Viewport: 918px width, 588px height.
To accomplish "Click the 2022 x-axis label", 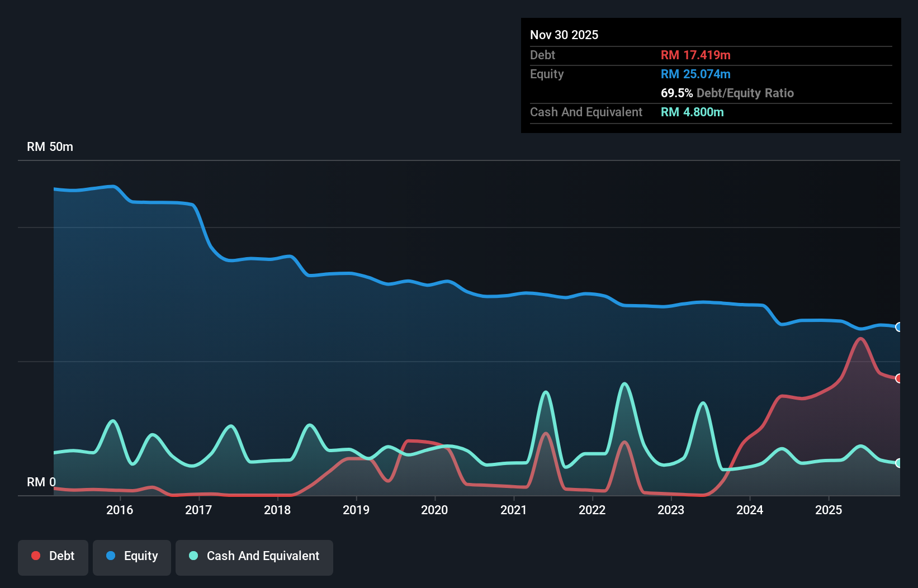I will click(592, 510).
